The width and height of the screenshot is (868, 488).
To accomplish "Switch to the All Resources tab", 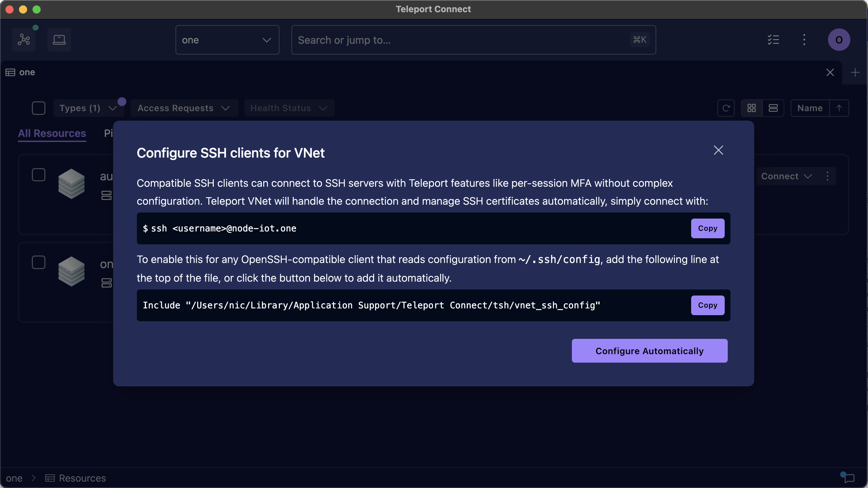I will [x=51, y=133].
